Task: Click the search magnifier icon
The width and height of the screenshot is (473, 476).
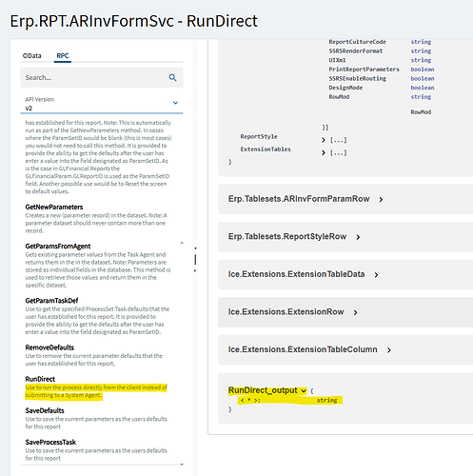Action: (172, 77)
